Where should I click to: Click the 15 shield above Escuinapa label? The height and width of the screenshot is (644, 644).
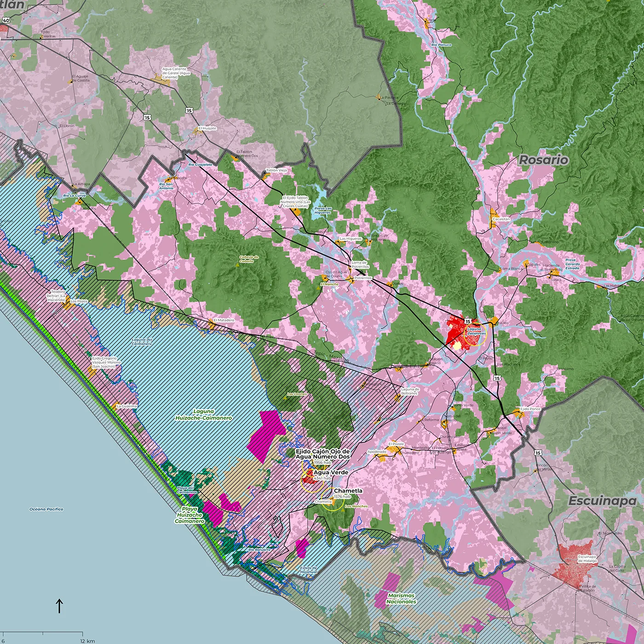point(538,453)
